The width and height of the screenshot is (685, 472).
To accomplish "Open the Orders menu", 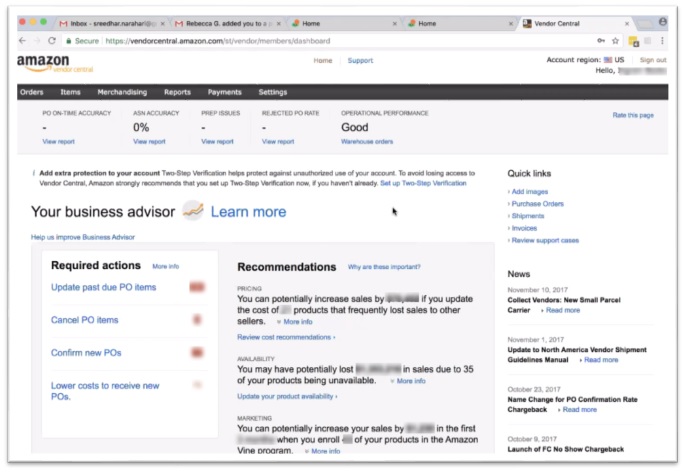I will tap(31, 92).
